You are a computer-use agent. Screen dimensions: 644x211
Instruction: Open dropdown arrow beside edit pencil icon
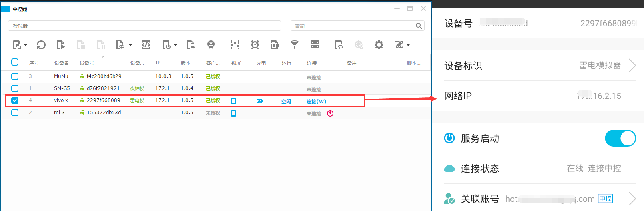(408, 45)
